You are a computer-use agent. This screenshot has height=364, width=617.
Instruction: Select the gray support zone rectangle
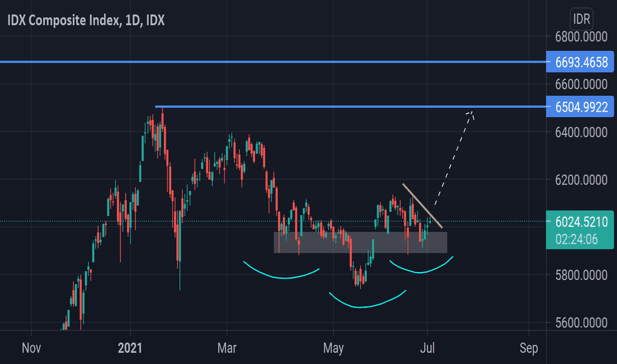pos(360,242)
